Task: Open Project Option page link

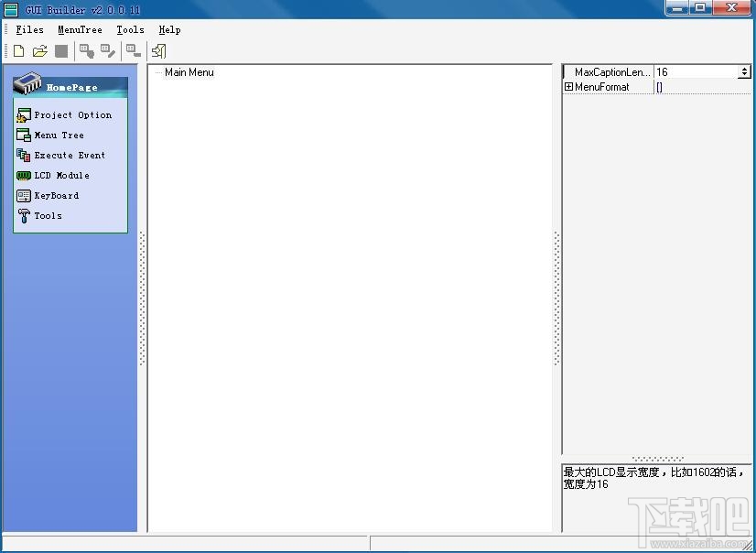Action: coord(73,115)
